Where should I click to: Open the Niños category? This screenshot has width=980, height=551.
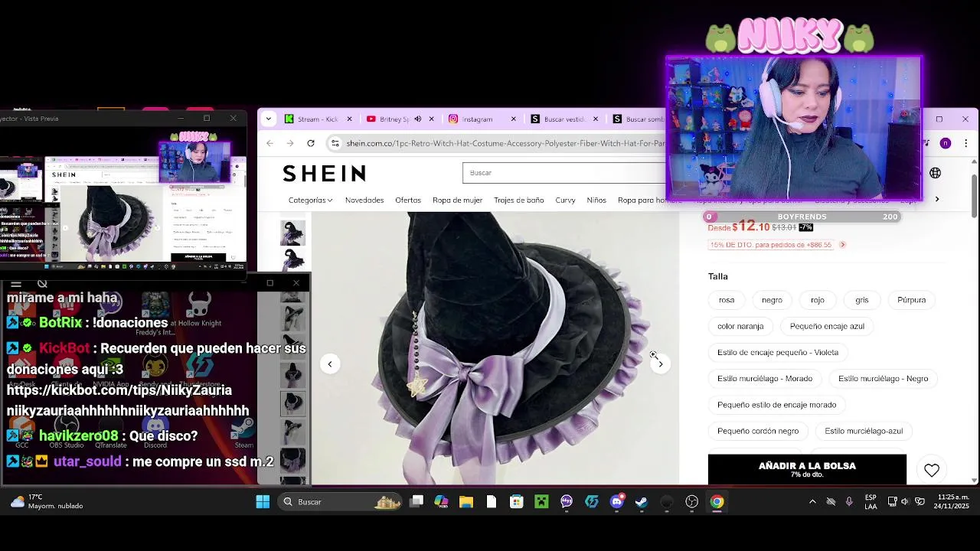coord(596,201)
